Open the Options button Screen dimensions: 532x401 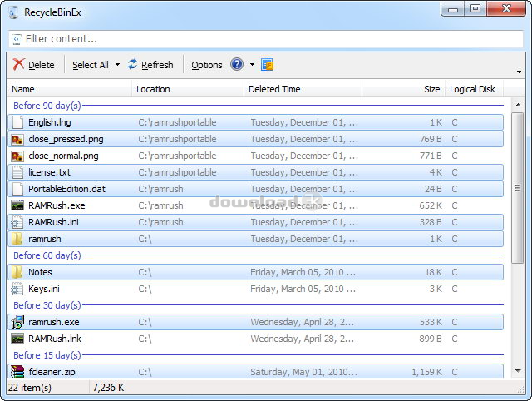pyautogui.click(x=207, y=65)
